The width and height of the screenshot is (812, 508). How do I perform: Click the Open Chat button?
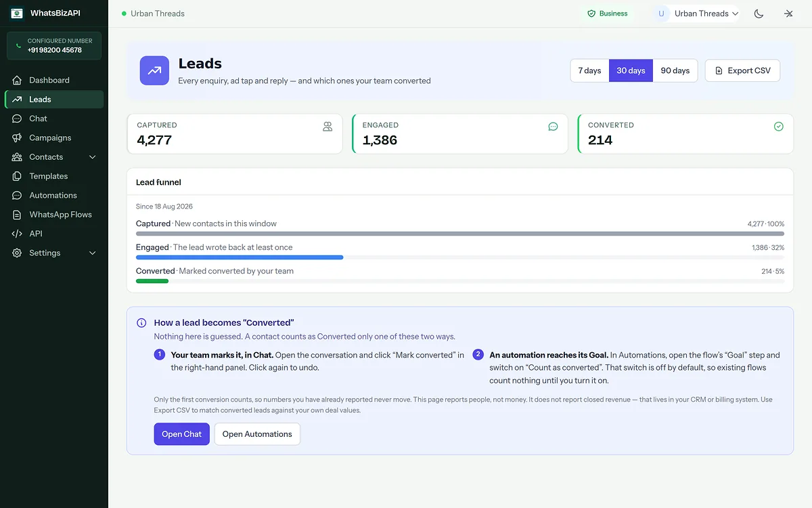tap(181, 434)
